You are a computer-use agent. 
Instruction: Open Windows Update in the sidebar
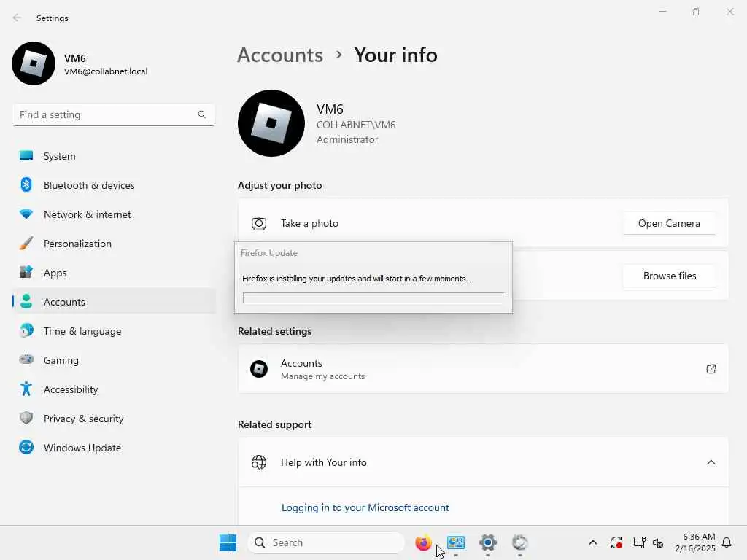pyautogui.click(x=114, y=448)
